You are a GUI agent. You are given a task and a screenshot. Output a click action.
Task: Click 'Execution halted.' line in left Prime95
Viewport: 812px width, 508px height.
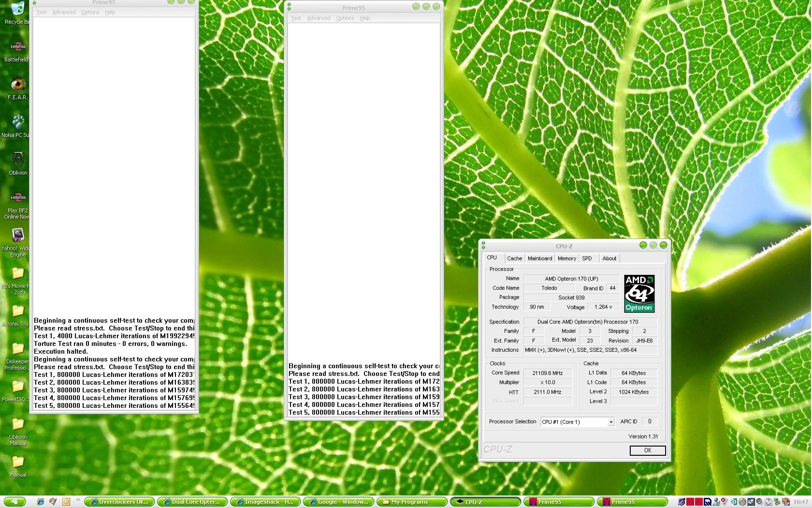coord(61,351)
